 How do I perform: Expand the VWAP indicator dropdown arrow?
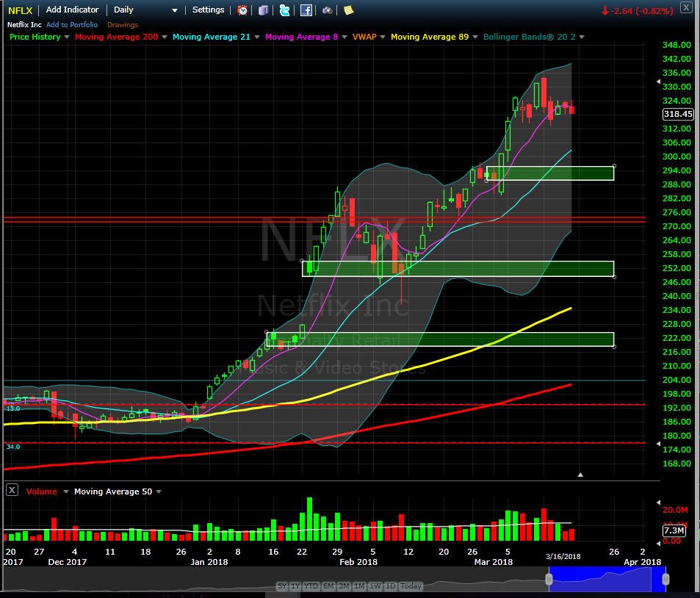pyautogui.click(x=383, y=37)
